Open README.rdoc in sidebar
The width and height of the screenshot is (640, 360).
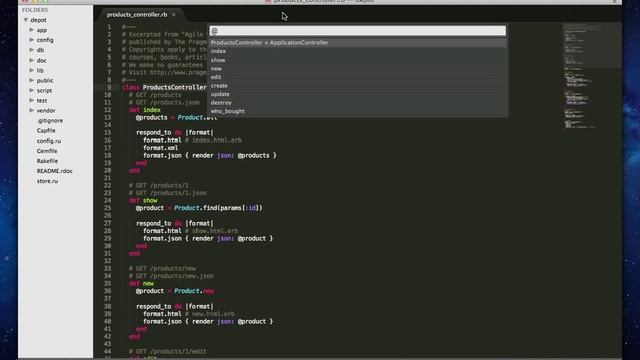coord(54,171)
